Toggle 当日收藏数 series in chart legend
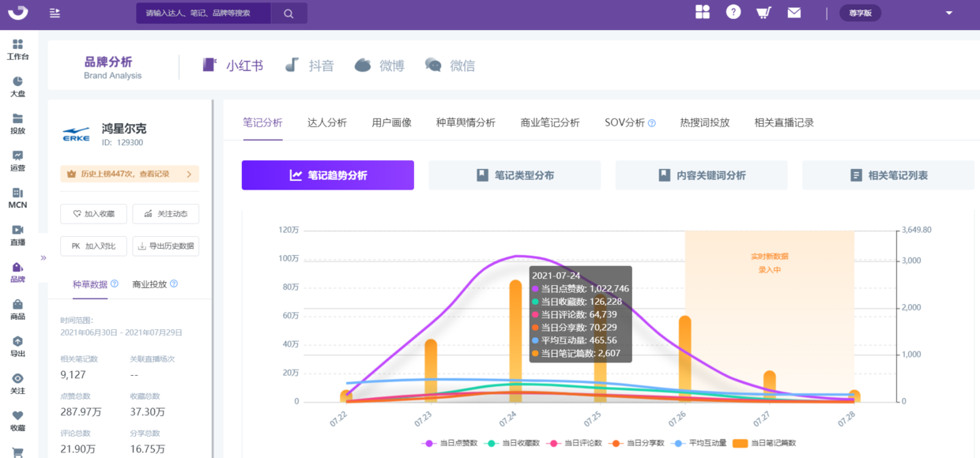980x458 pixels. (x=512, y=443)
